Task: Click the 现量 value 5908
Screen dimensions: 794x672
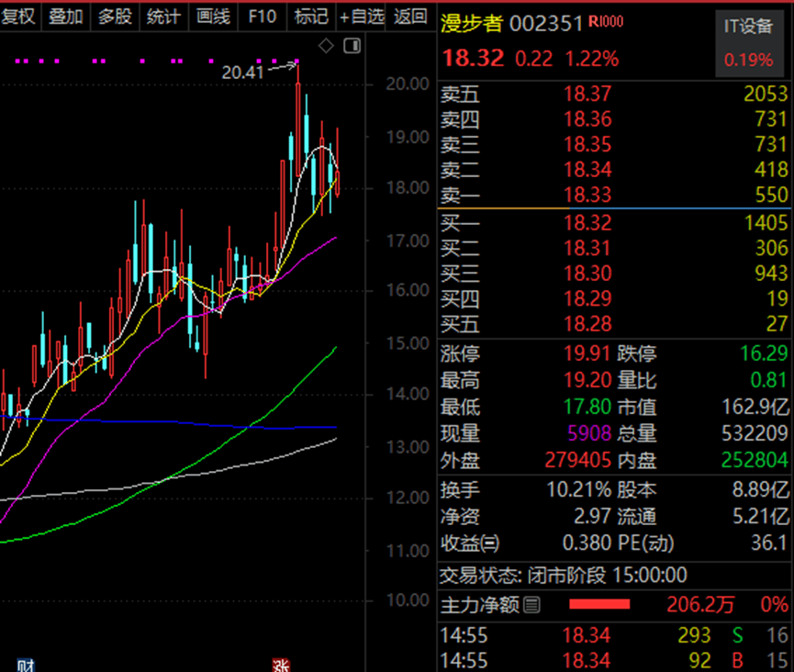Action: [589, 433]
